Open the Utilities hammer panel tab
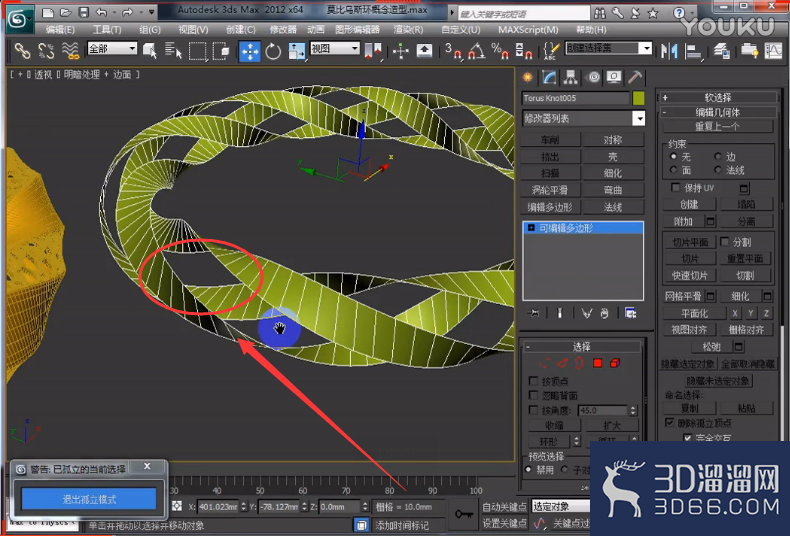This screenshot has width=790, height=536. (634, 77)
